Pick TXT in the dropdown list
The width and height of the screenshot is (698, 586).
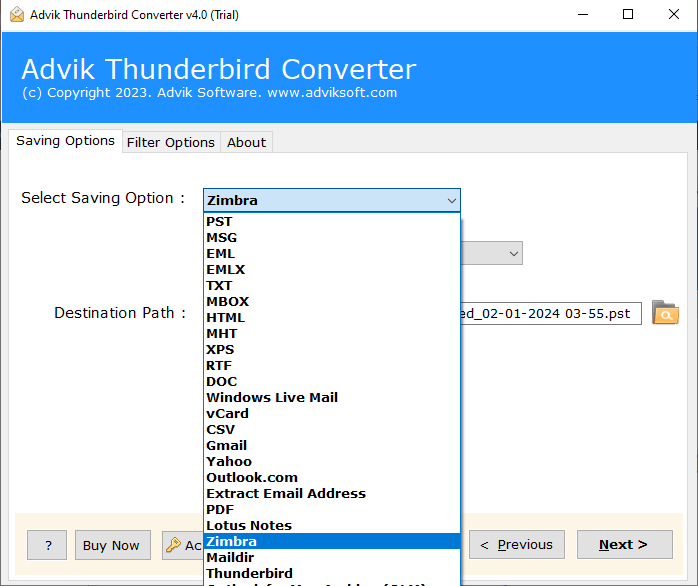pos(332,286)
